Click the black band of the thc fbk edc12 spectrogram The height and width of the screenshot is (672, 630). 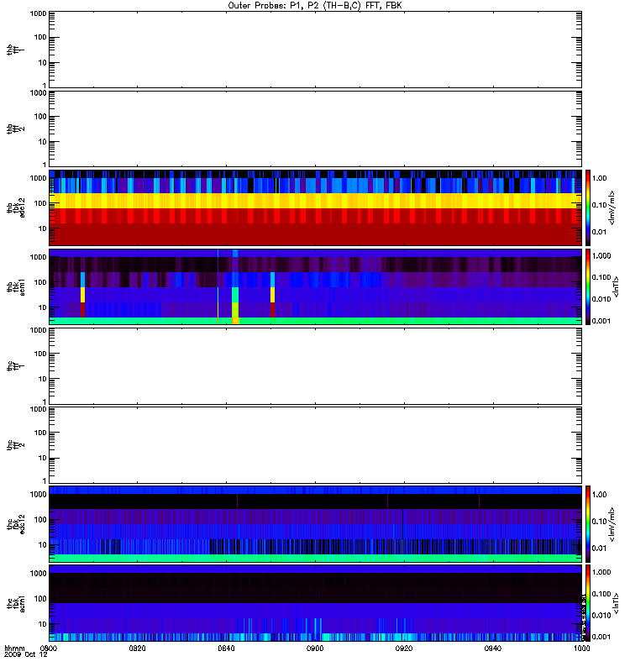(315, 501)
